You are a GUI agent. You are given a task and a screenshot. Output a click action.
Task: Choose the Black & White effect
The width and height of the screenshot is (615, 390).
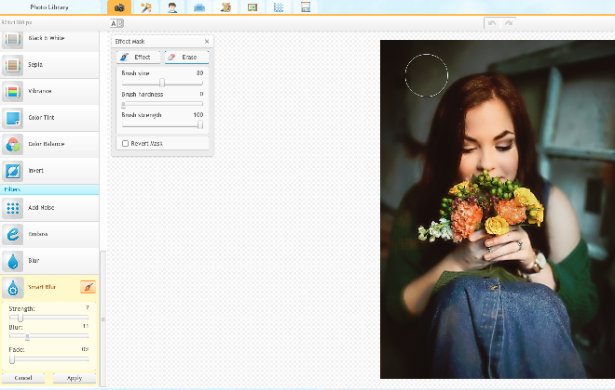tap(50, 39)
